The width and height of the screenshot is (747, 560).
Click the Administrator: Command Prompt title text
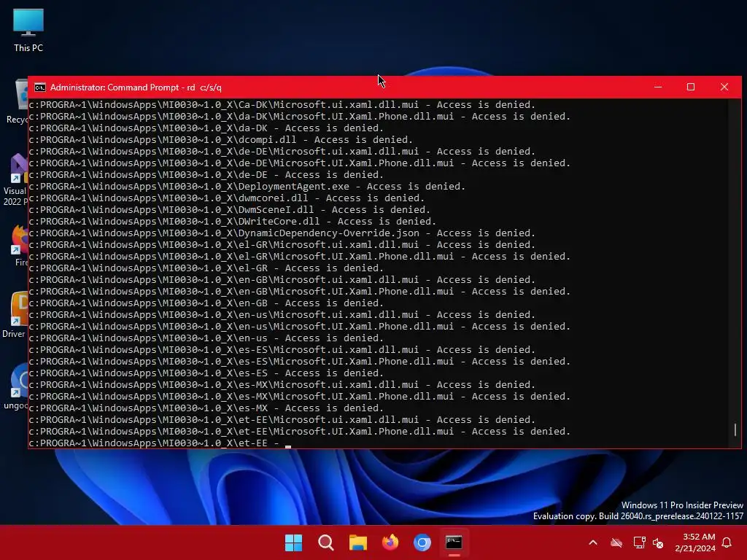(x=136, y=87)
